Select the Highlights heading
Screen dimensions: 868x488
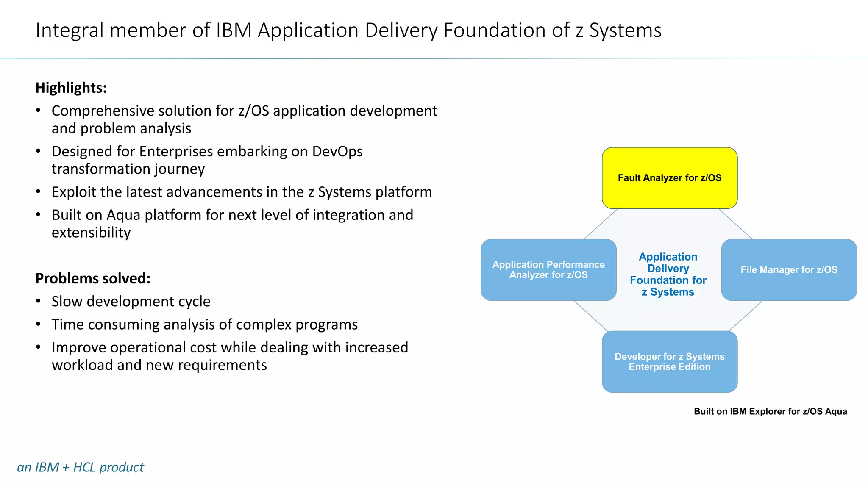tap(71, 88)
